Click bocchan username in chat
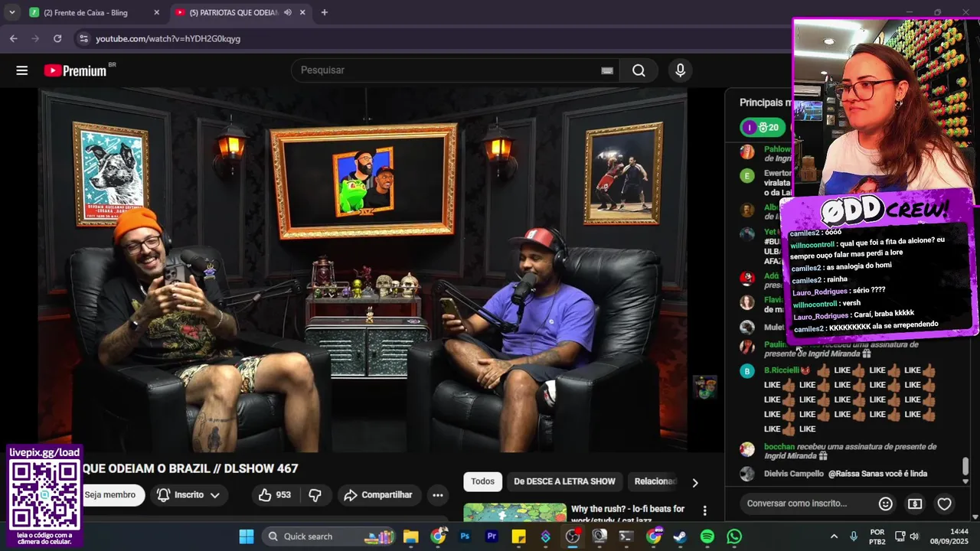The image size is (980, 551). click(x=779, y=447)
